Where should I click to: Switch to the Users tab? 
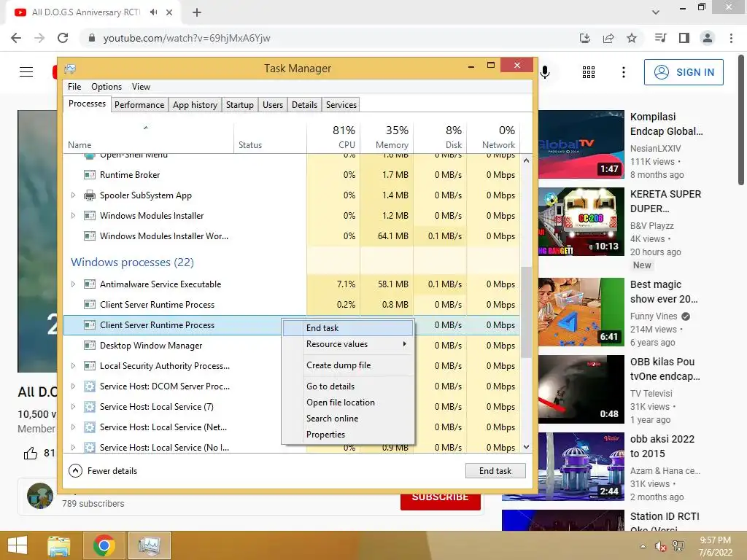click(273, 105)
